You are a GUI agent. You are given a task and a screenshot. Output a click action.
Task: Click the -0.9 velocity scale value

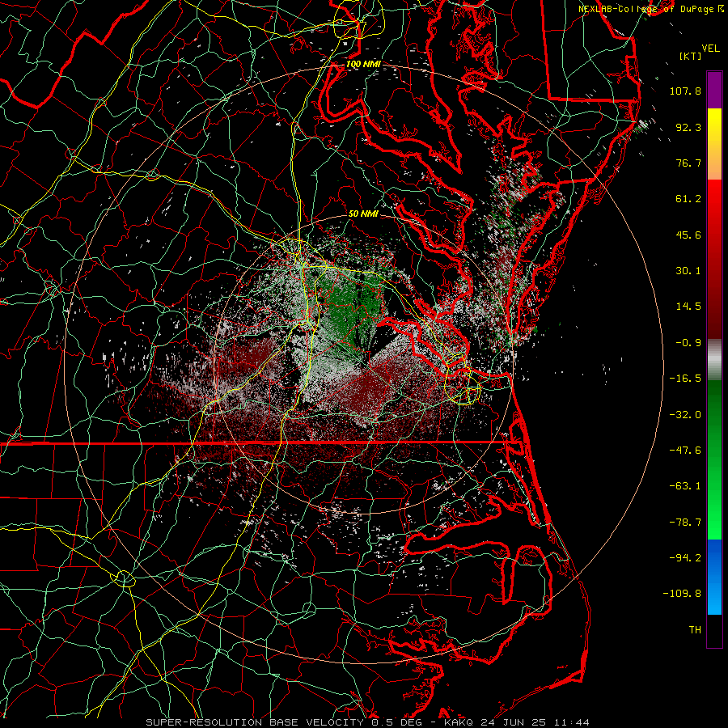[688, 343]
